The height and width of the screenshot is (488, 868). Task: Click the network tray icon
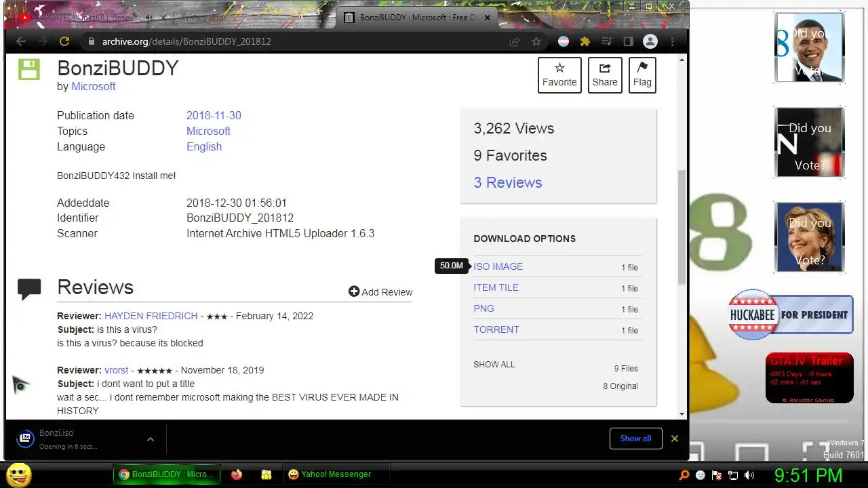coord(733,475)
